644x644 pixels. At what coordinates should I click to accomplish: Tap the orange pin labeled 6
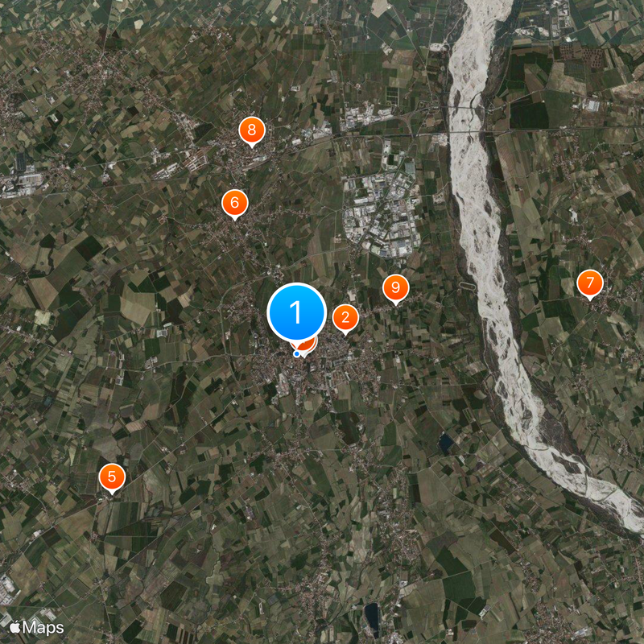click(234, 203)
